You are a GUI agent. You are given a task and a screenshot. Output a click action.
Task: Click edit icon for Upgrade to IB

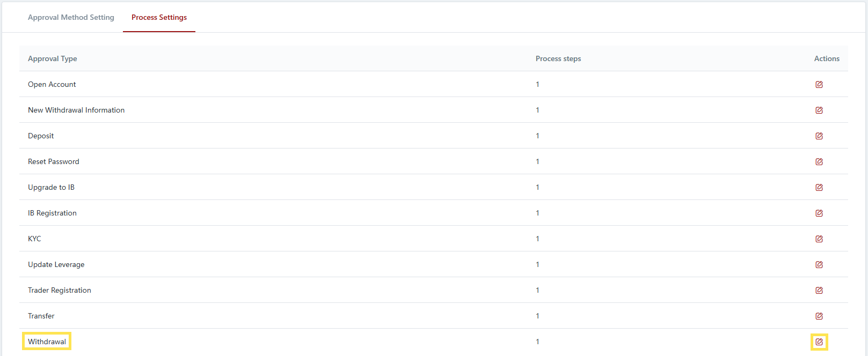pyautogui.click(x=819, y=188)
